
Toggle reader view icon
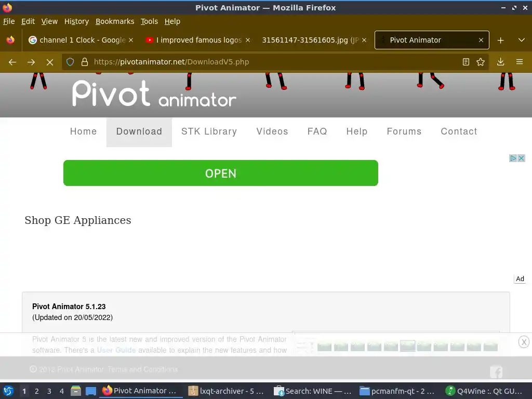(466, 62)
